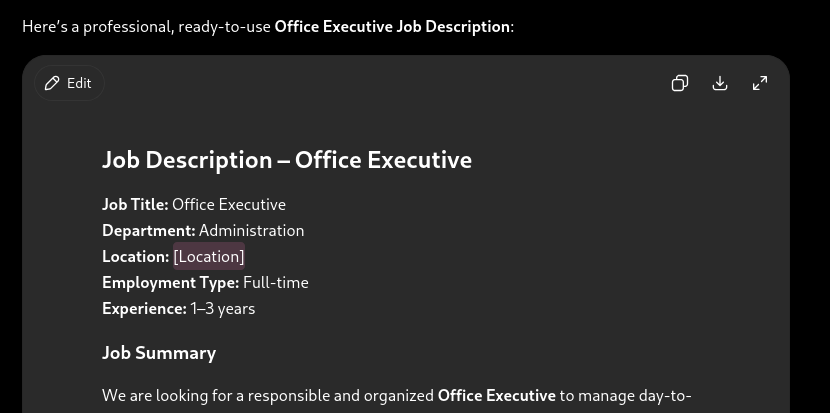Image resolution: width=830 pixels, height=413 pixels.
Task: Click the 'Job Title:' bold label
Action: 135,204
